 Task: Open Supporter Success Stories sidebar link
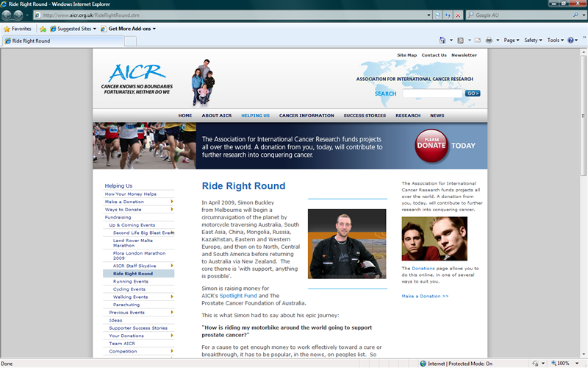(138, 328)
